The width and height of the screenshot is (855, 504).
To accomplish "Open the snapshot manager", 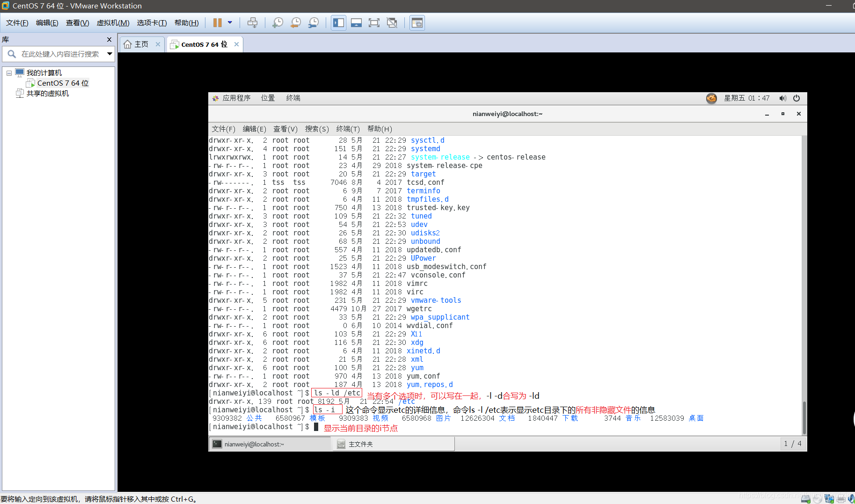I will pyautogui.click(x=314, y=22).
